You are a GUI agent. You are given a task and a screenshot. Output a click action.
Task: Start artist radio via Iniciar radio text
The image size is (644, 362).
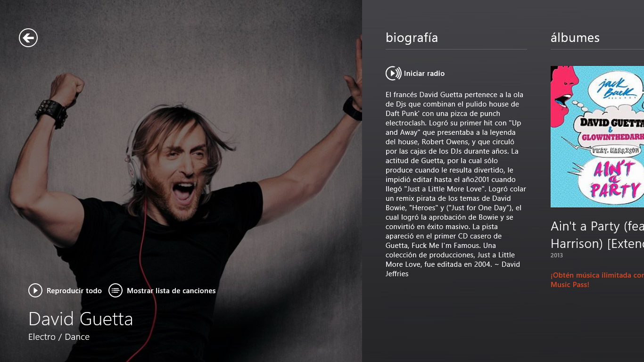click(424, 74)
